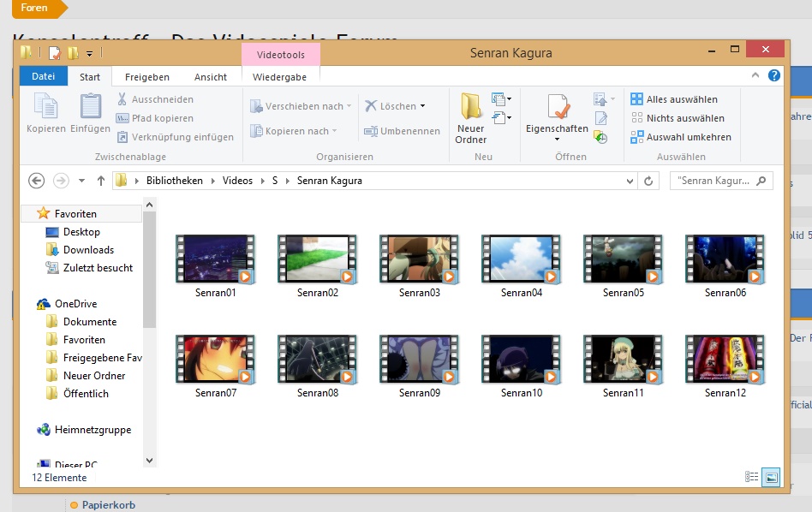Image resolution: width=812 pixels, height=512 pixels.
Task: Click the quick access New Folder icon in title bar
Action: pos(74,52)
